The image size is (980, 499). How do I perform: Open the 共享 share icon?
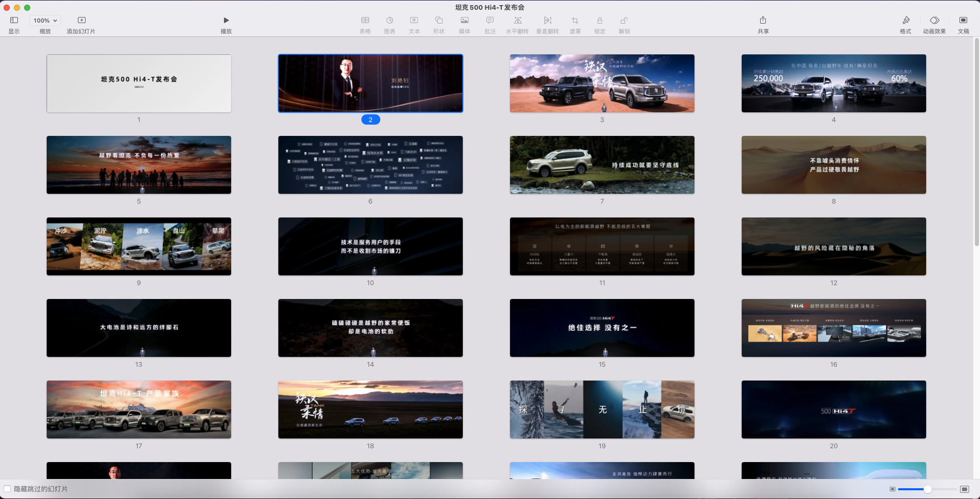pos(763,20)
